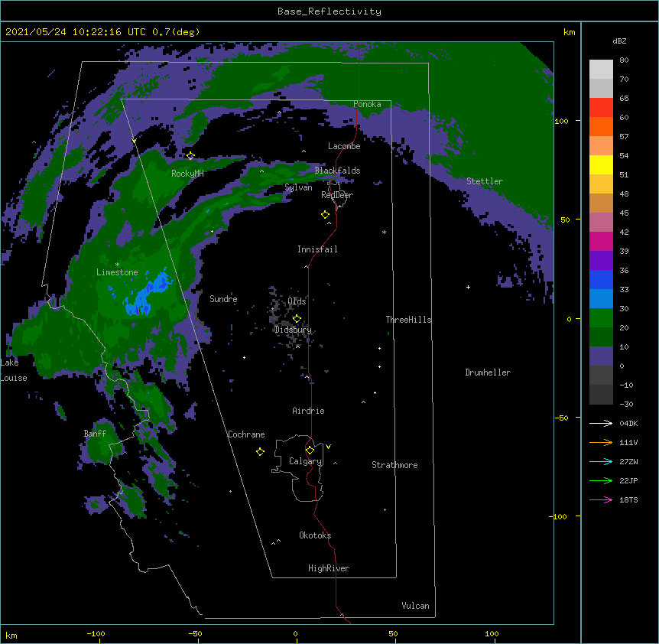Pick the royal blue swatch in dBZ legend
Viewport: 659px width, 644px height.
point(601,279)
